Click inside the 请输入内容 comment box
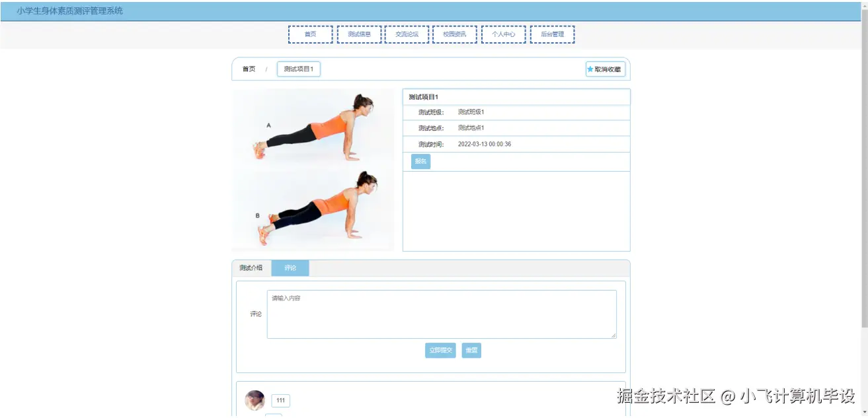Image resolution: width=868 pixels, height=418 pixels. click(440, 313)
